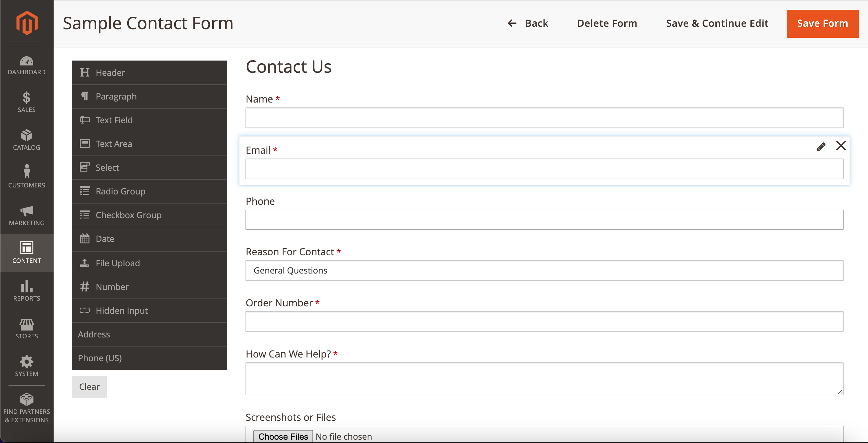The height and width of the screenshot is (443, 868).
Task: Open Reports sidebar menu
Action: pyautogui.click(x=26, y=291)
